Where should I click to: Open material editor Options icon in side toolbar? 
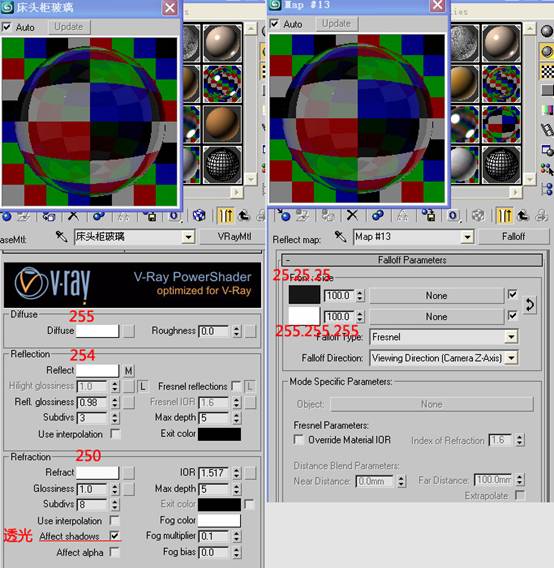tap(547, 149)
